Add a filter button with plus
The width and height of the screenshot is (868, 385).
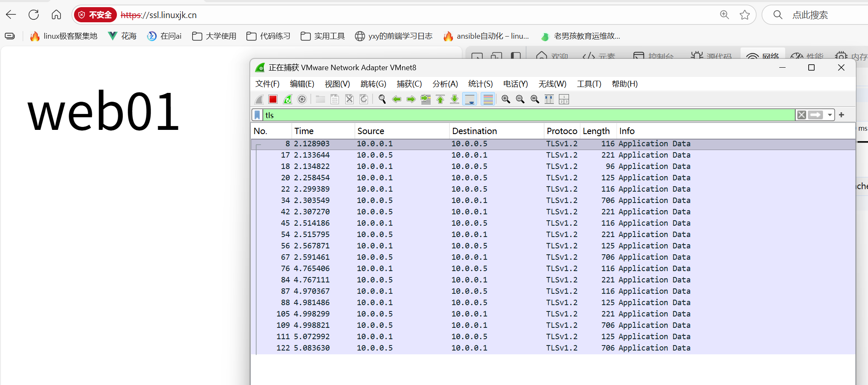click(x=842, y=115)
